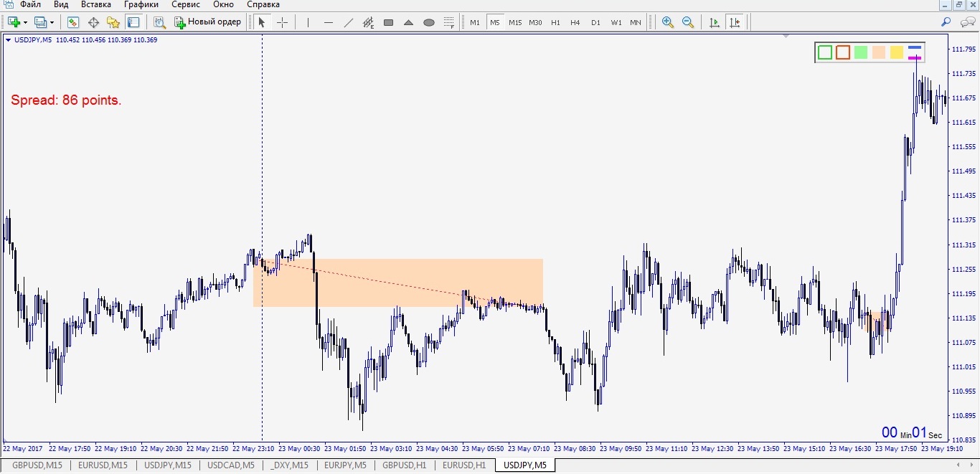Click the zoom in magnifier icon

(668, 22)
